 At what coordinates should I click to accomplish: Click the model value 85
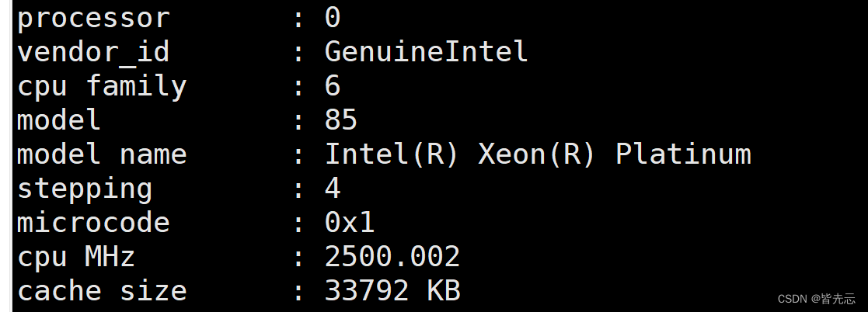[341, 120]
